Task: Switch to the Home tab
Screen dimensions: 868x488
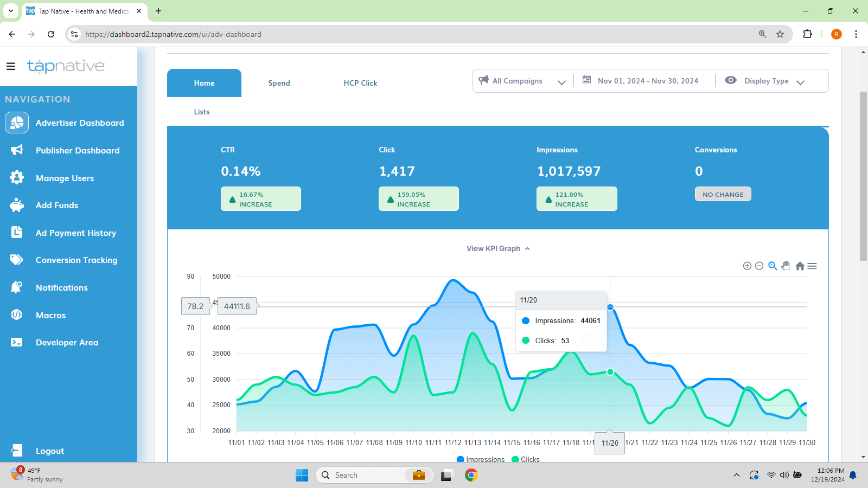Action: tap(204, 83)
